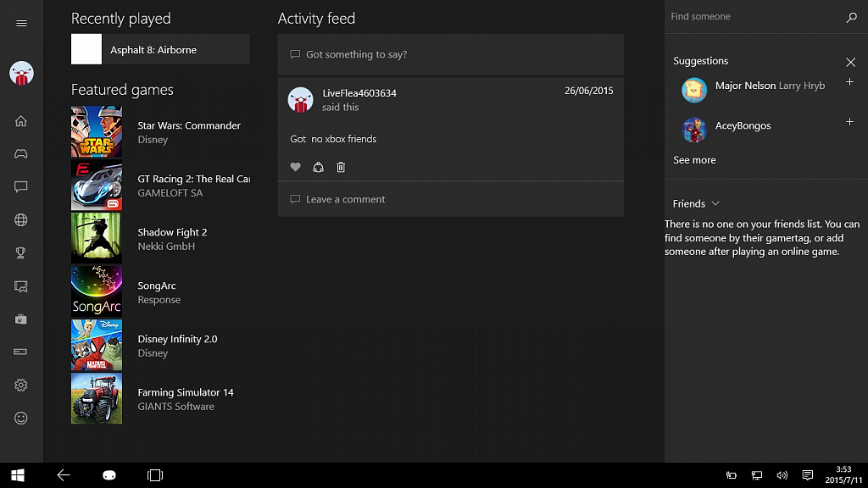Screen dimensions: 868x488
Task: Open Disney Infinity 2.0 thumbnail
Action: point(97,346)
